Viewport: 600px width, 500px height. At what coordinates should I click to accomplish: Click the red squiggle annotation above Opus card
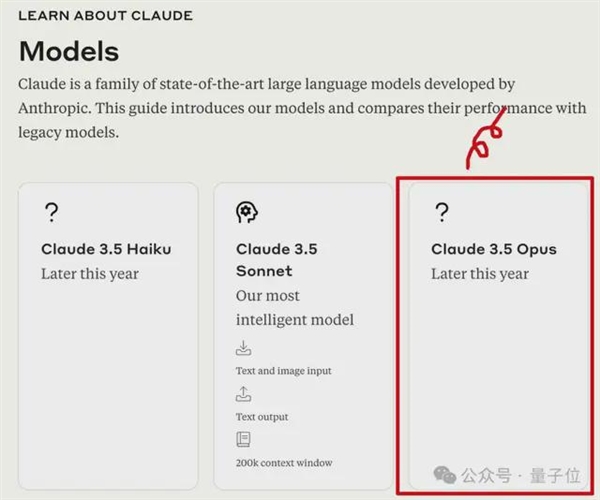(x=485, y=139)
